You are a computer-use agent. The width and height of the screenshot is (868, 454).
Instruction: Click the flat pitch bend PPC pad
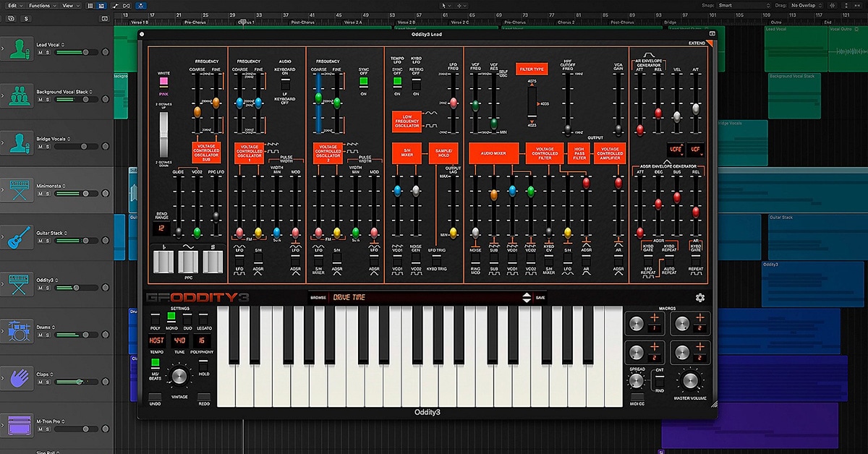(163, 262)
